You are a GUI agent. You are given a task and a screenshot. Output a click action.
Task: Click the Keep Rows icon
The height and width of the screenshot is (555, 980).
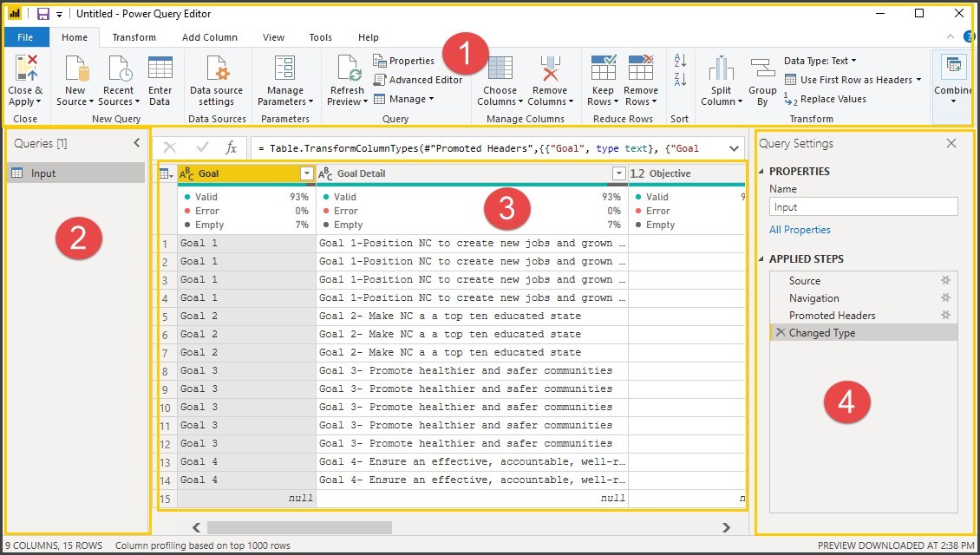(x=603, y=68)
